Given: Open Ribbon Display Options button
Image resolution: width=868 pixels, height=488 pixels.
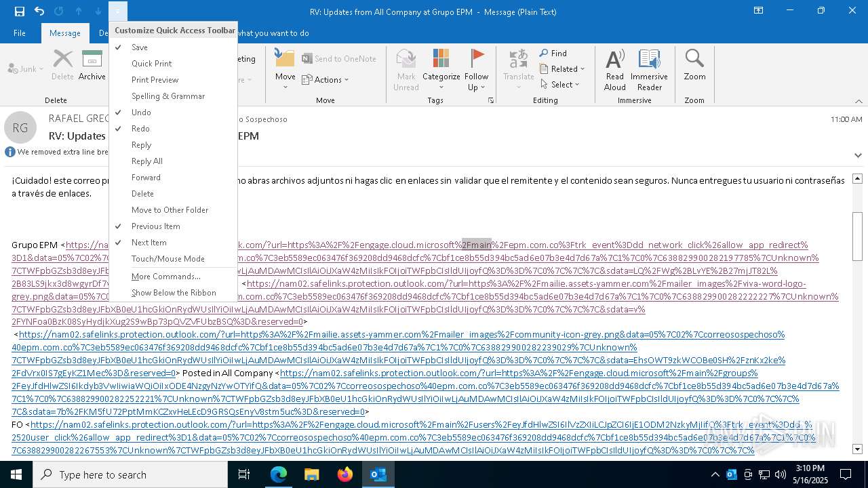Looking at the screenshot, I should click(x=759, y=11).
